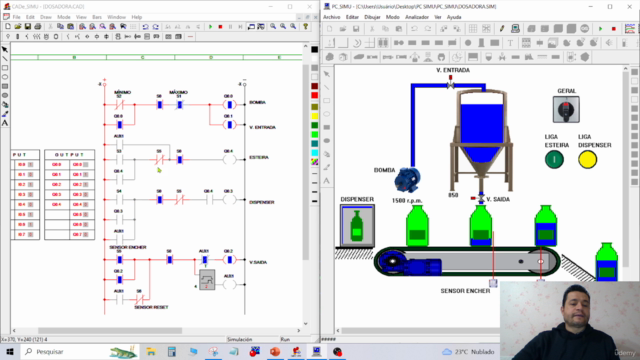Run PC_SIMU simulation with green play icon
The height and width of the screenshot is (360, 640).
pos(600,29)
